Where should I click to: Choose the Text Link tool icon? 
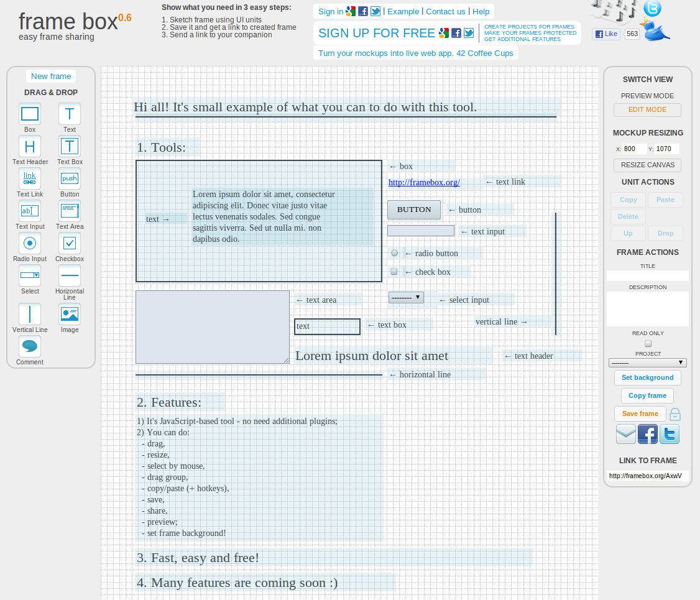(30, 179)
